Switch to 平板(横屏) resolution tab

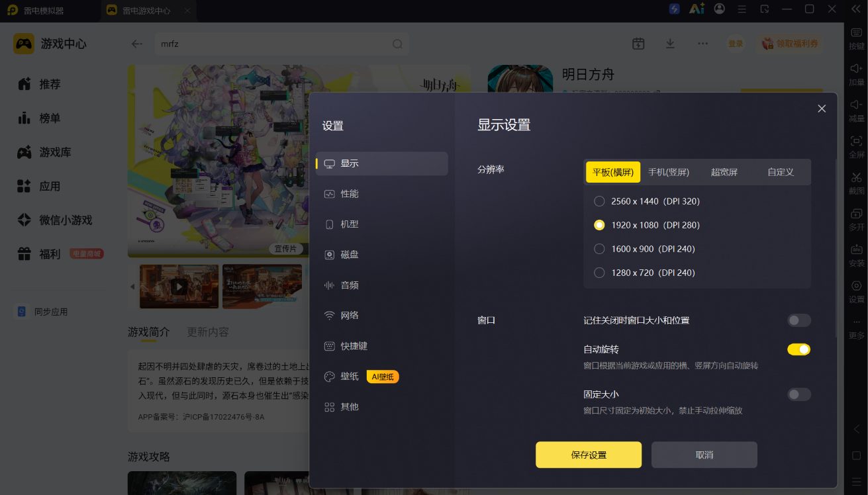613,172
